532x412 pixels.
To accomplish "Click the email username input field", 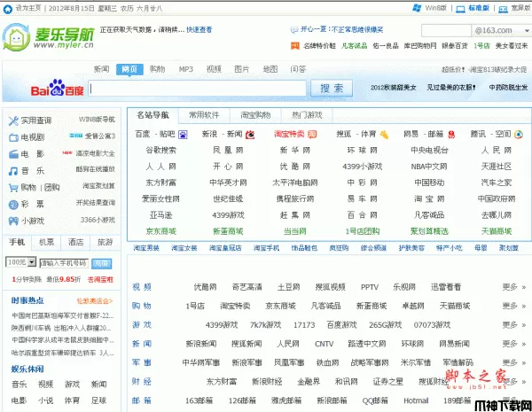I will pos(446,30).
